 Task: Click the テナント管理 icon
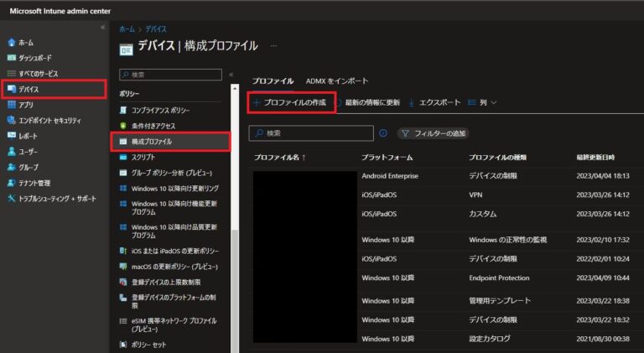(12, 183)
